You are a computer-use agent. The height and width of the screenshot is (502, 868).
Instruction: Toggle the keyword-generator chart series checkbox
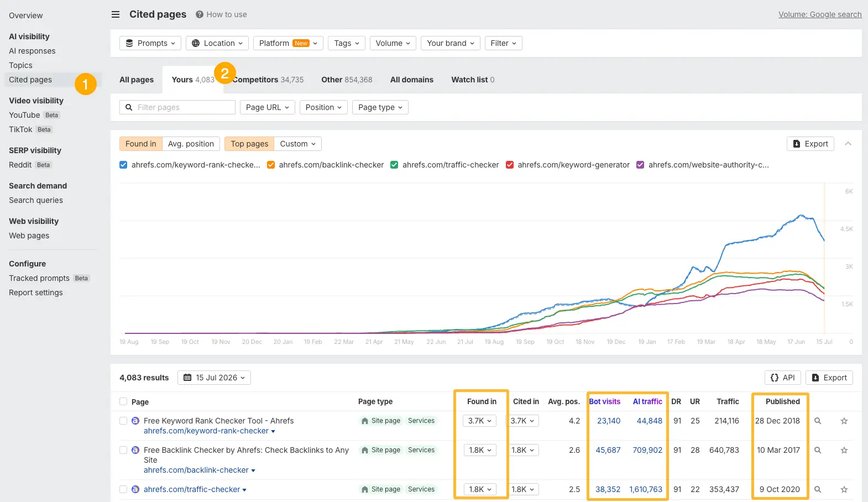click(x=510, y=165)
